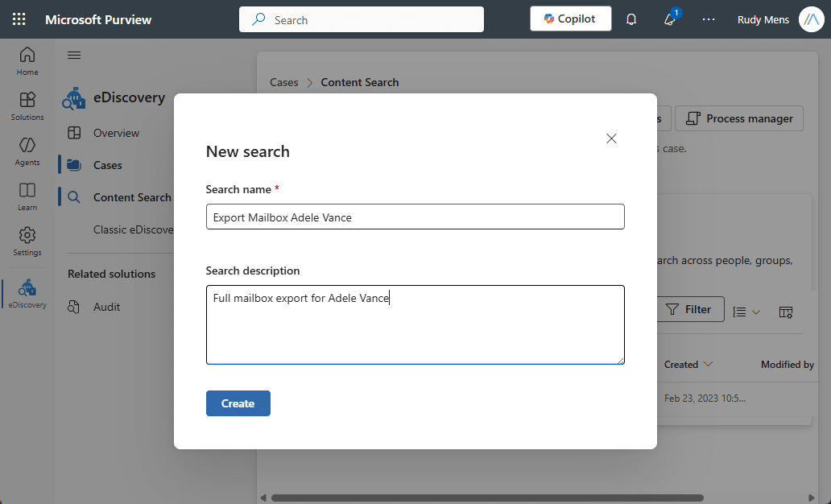Click the horizontal scrollbar at bottom

(x=488, y=498)
